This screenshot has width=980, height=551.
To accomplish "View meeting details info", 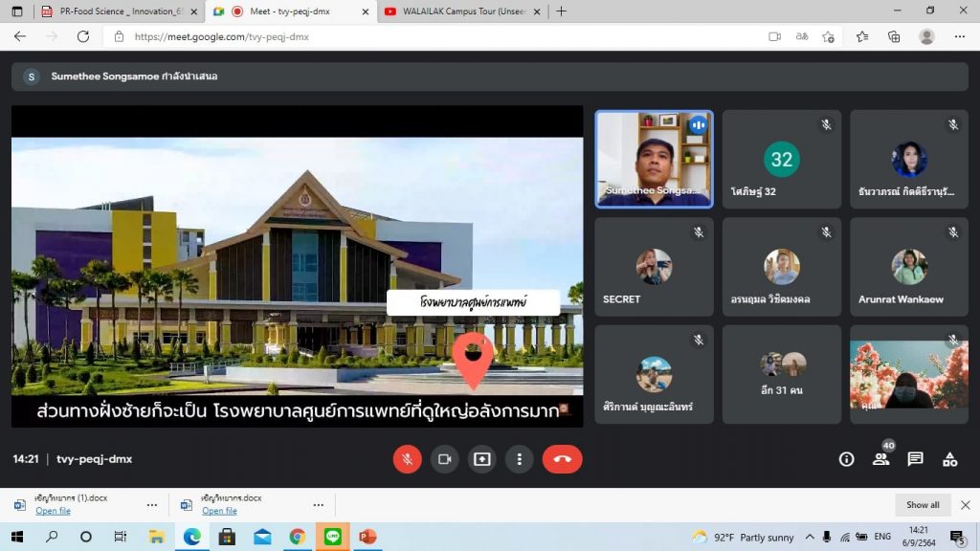I will click(x=846, y=459).
